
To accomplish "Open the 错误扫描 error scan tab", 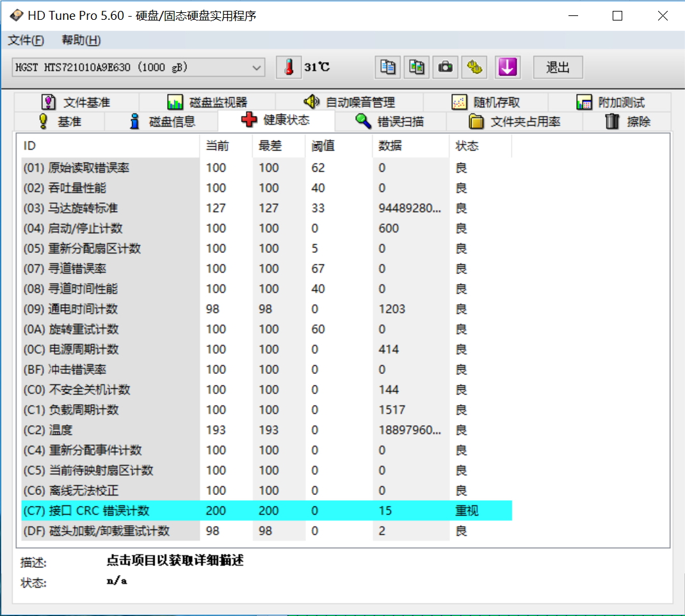I will point(390,122).
